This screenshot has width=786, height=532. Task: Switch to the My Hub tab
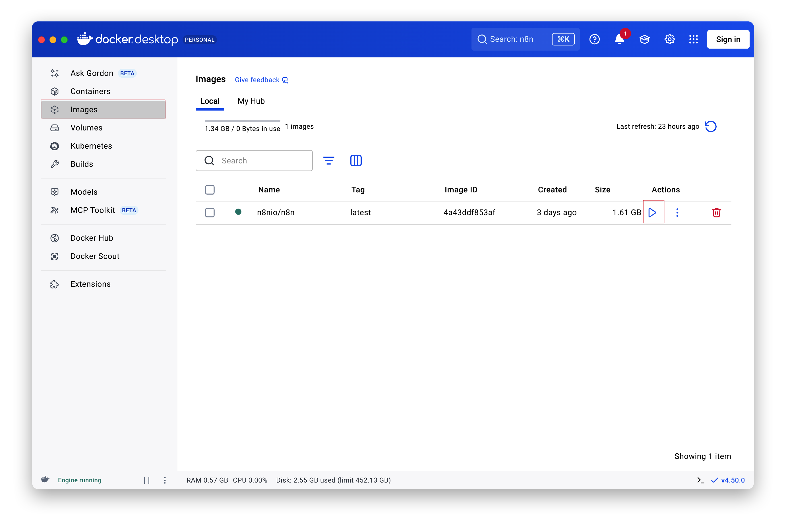pos(251,101)
